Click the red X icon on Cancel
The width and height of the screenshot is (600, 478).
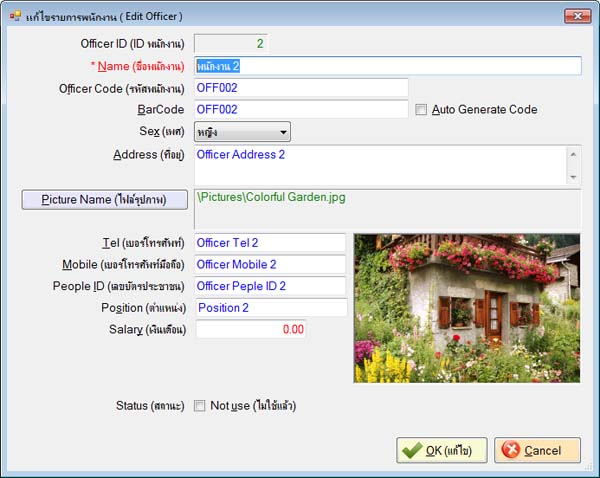coord(511,450)
